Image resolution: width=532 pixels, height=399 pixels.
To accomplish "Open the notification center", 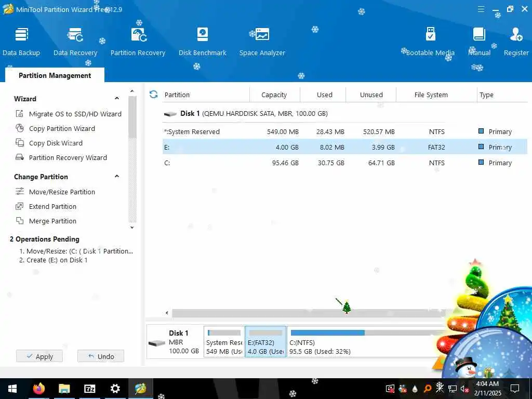I will click(x=515, y=389).
